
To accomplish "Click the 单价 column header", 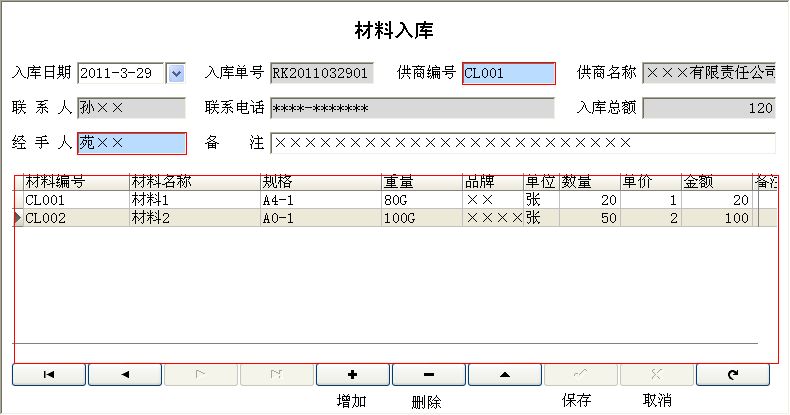I will click(651, 182).
